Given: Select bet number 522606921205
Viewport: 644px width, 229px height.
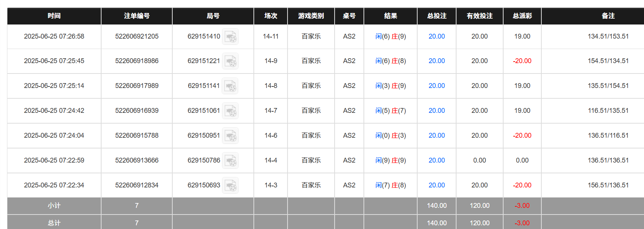Looking at the screenshot, I should click(137, 36).
